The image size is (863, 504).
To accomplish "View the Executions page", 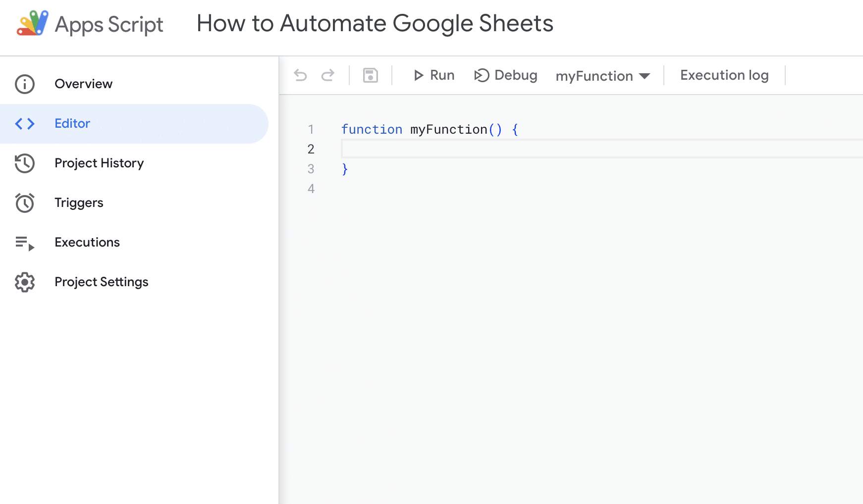I will point(134,243).
